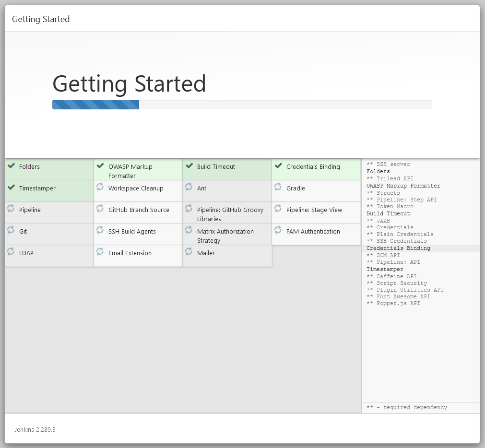Click the SSH Build Agents spinner icon
Viewport: 485px width, 448px height.
[99, 231]
